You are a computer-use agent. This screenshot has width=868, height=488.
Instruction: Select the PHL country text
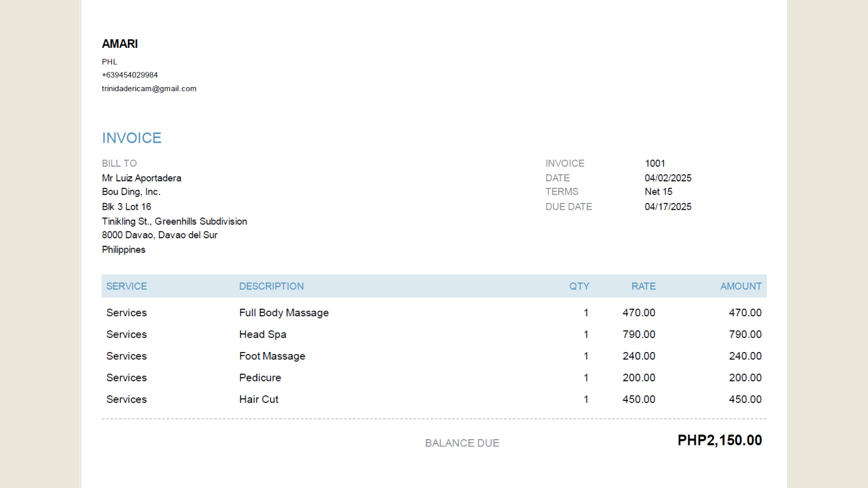click(109, 62)
